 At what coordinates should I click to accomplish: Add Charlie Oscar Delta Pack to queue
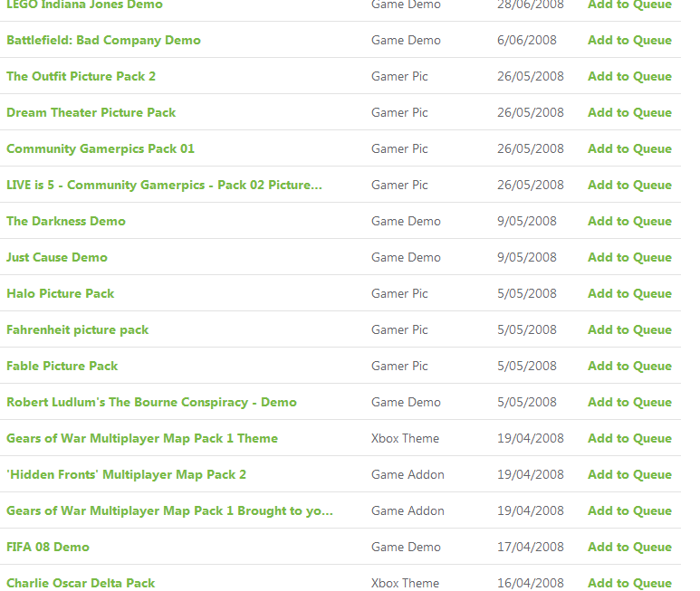click(x=629, y=583)
